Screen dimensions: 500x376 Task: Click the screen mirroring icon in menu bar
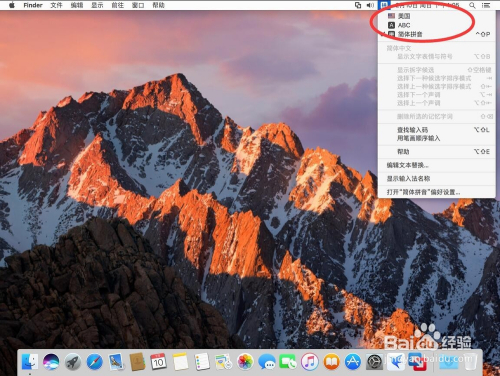click(358, 5)
